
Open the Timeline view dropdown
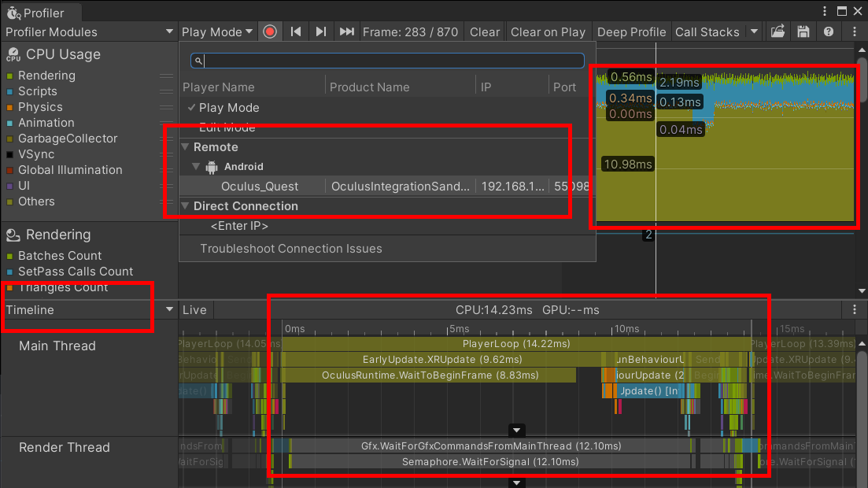89,310
